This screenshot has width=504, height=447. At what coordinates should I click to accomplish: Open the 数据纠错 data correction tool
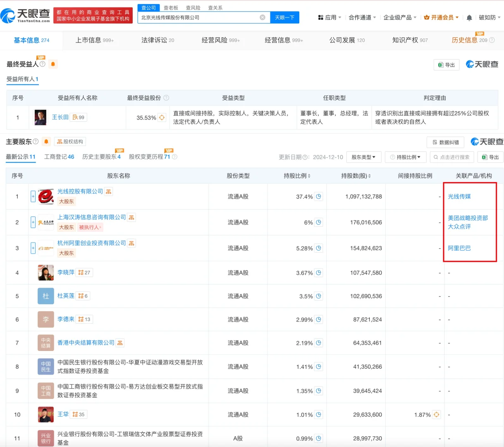[445, 142]
